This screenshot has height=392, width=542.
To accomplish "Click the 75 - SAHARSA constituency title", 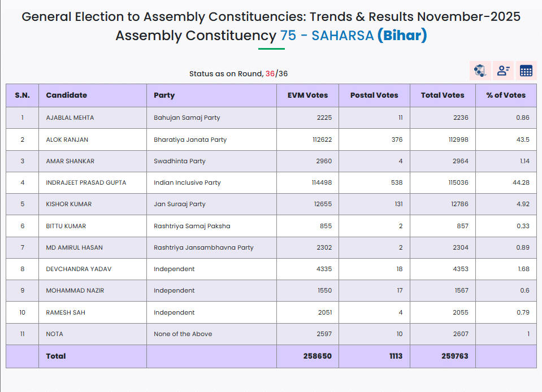I will click(327, 36).
